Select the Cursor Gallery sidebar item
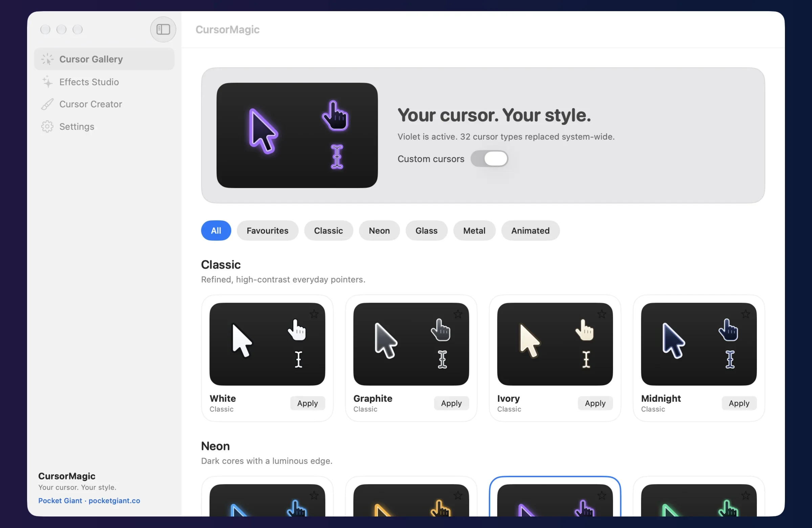 coord(104,59)
